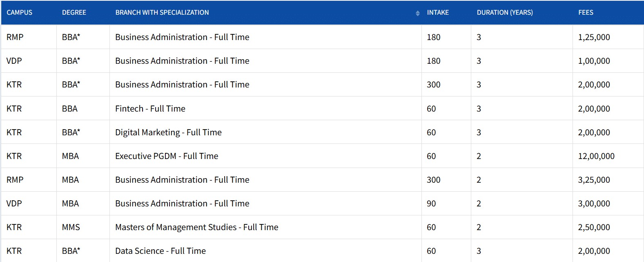Viewport: 644px width, 262px height.
Task: Click the MMS degree cell
Action: tap(71, 227)
